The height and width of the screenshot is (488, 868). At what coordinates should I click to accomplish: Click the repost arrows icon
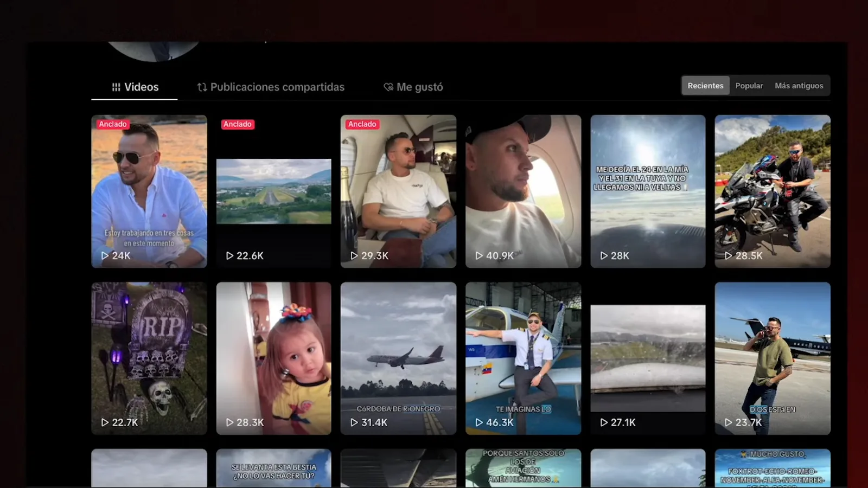202,87
